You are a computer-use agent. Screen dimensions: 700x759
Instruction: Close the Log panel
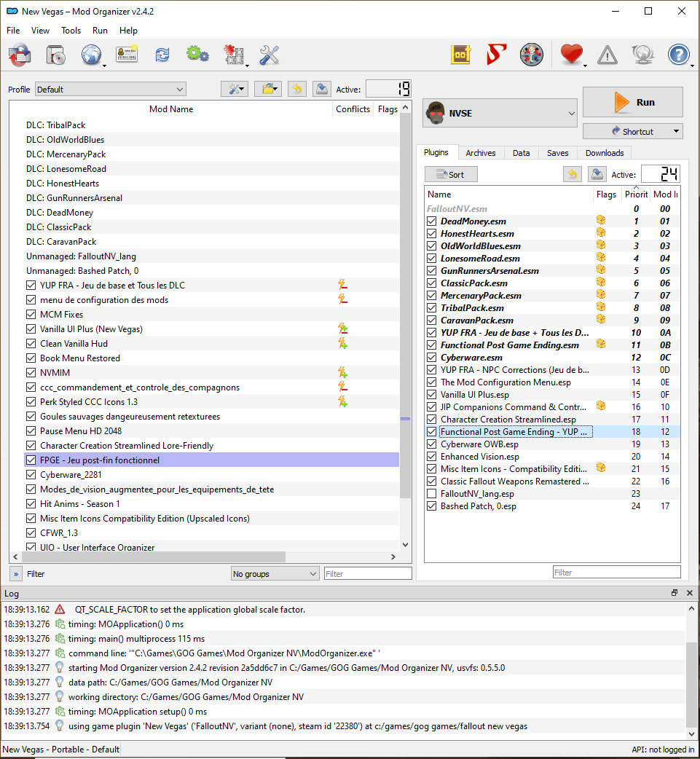(689, 593)
